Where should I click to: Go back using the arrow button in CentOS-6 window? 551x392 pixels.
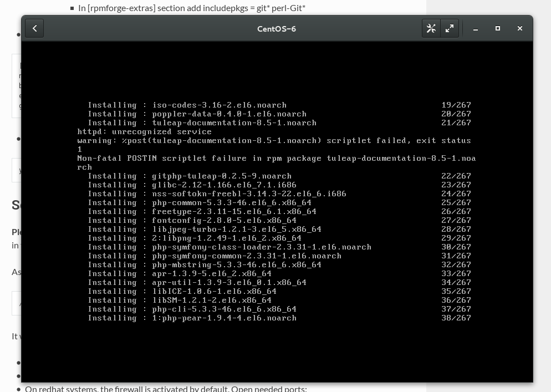34,28
